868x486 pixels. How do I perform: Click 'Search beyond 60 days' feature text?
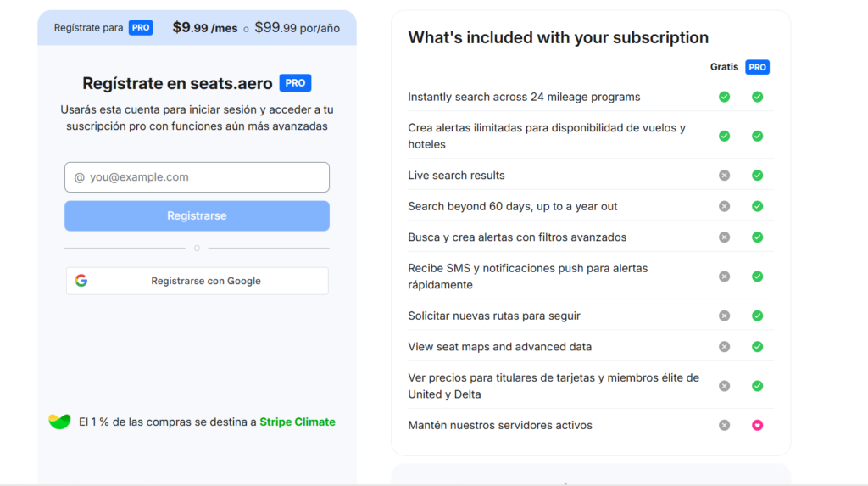(513, 206)
